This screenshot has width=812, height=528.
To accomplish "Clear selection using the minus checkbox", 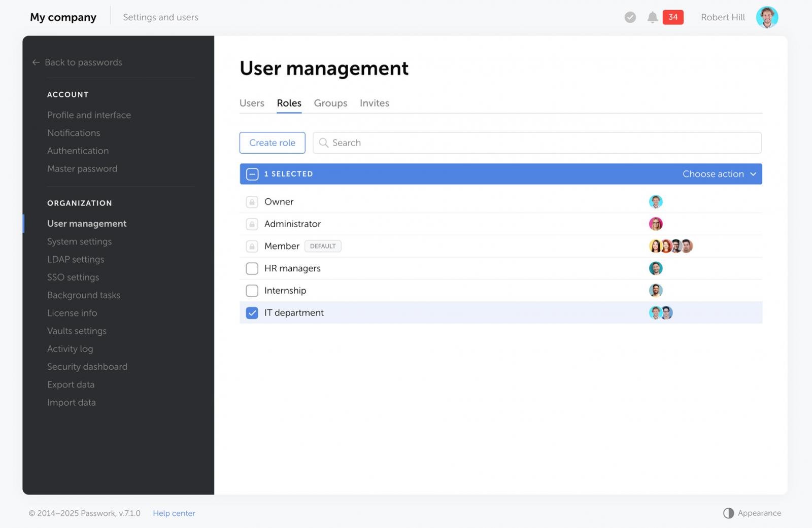I will tap(252, 173).
